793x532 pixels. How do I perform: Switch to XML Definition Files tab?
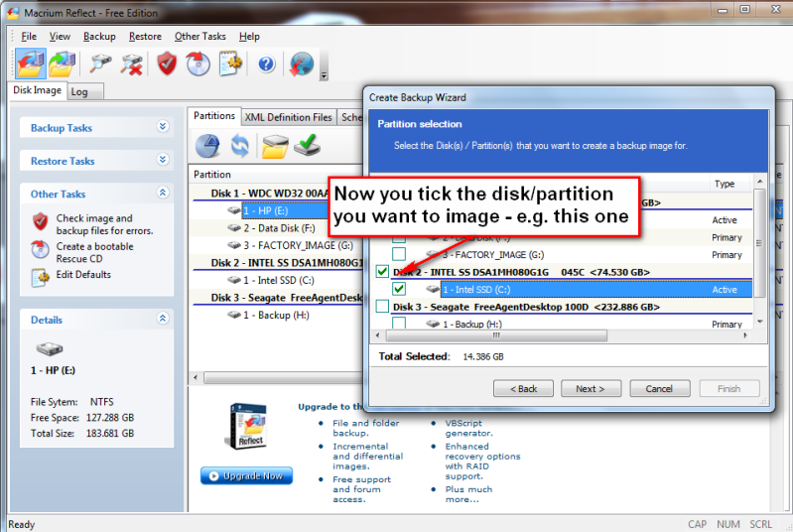click(x=288, y=117)
